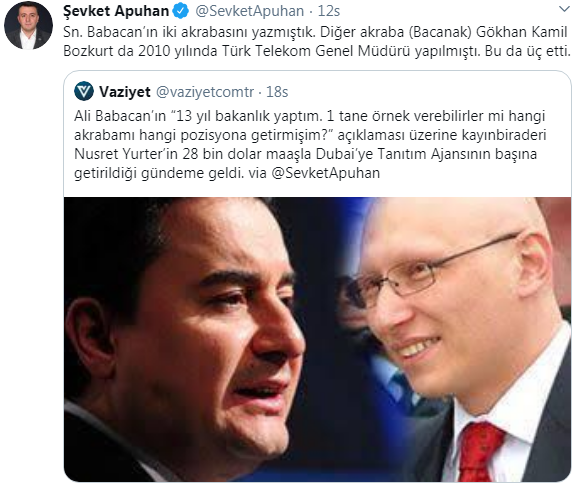The image size is (573, 483).
Task: Open Şevket Apuhan's profile avatar photo
Action: point(28,25)
